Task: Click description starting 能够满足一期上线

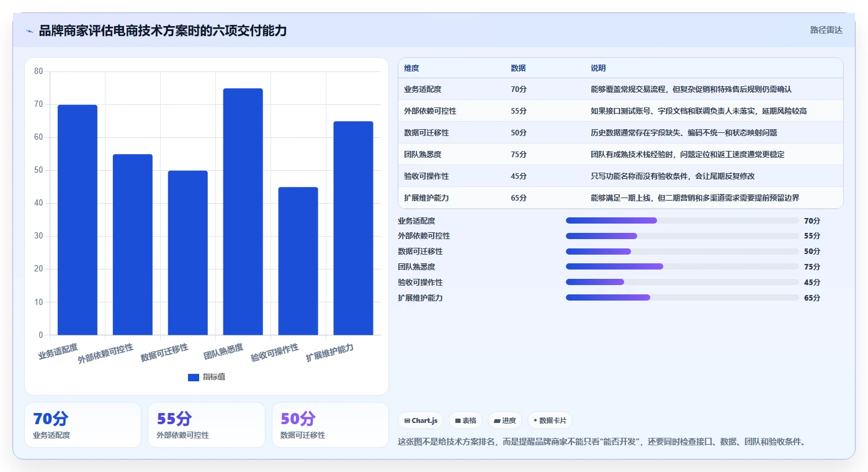Action: point(695,198)
